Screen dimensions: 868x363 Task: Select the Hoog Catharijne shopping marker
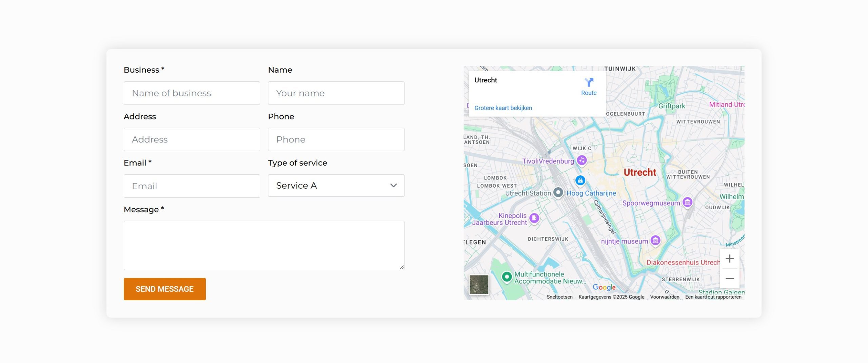pos(580,180)
